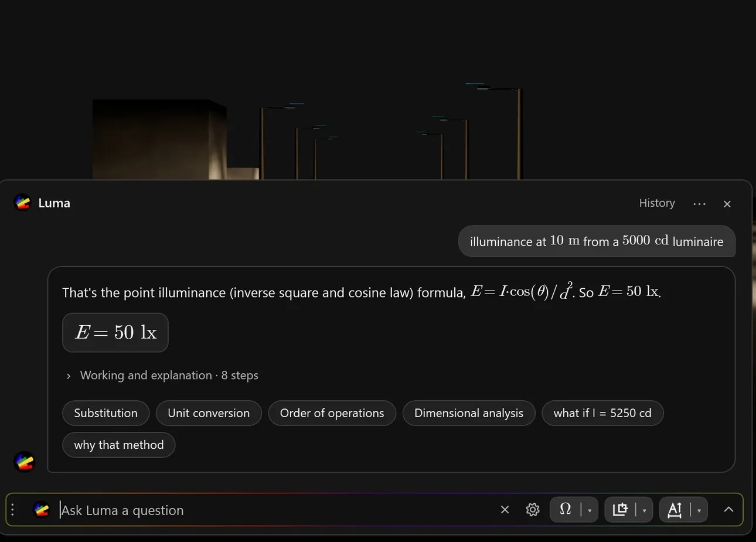Screen dimensions: 756x542
Task: Open the three-dot more options menu
Action: pyautogui.click(x=699, y=204)
